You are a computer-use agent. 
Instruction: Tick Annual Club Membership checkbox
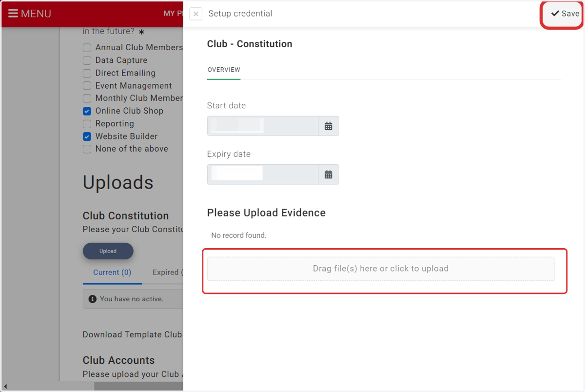pos(87,48)
